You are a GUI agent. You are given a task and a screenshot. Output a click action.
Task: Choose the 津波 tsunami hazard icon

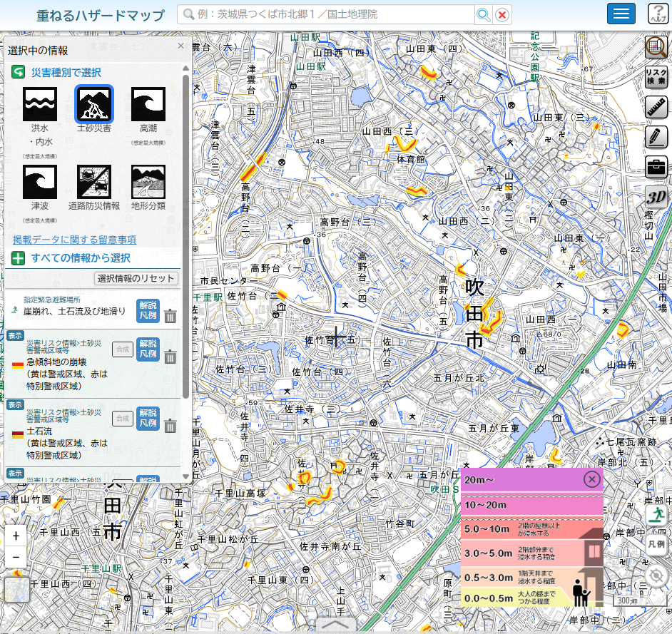coord(40,182)
